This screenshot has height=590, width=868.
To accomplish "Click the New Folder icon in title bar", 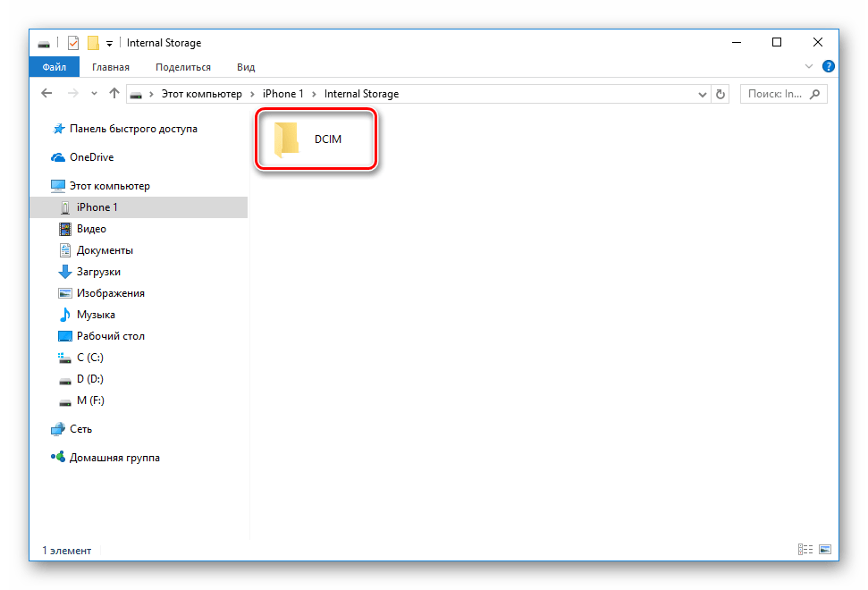I will tap(92, 43).
